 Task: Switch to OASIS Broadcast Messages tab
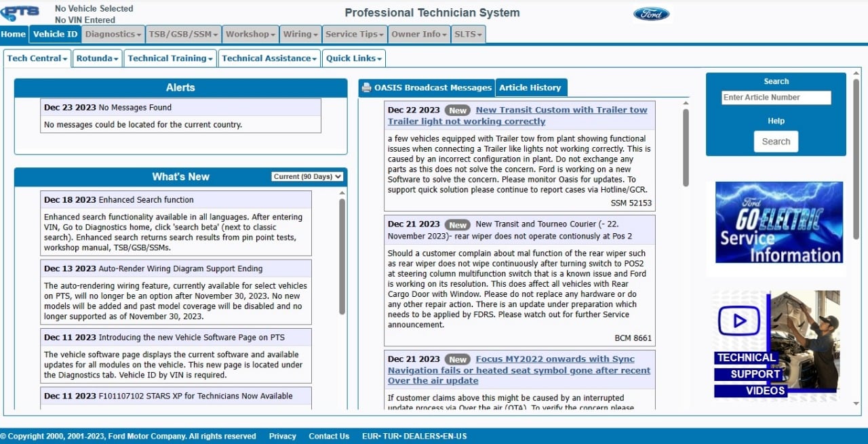pos(427,87)
